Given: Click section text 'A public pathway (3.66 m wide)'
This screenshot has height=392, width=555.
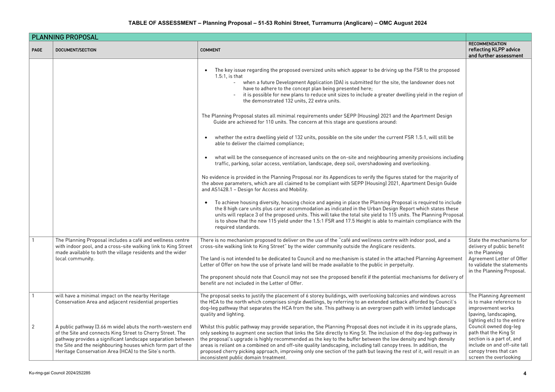Looking at the screenshot, I should point(125,339).
